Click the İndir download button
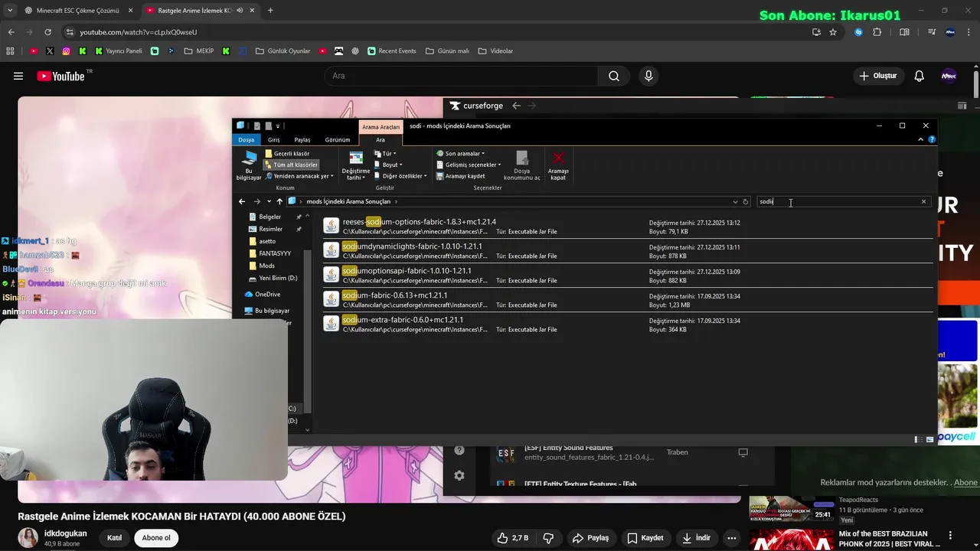 696,538
